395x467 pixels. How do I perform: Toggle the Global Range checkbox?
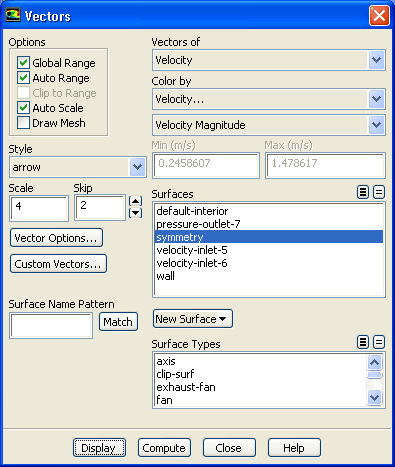coord(23,63)
